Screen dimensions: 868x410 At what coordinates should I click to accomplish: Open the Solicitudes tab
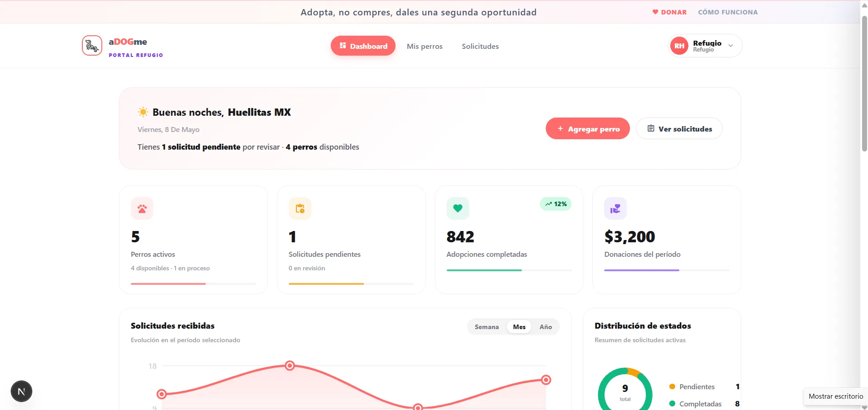(x=480, y=46)
